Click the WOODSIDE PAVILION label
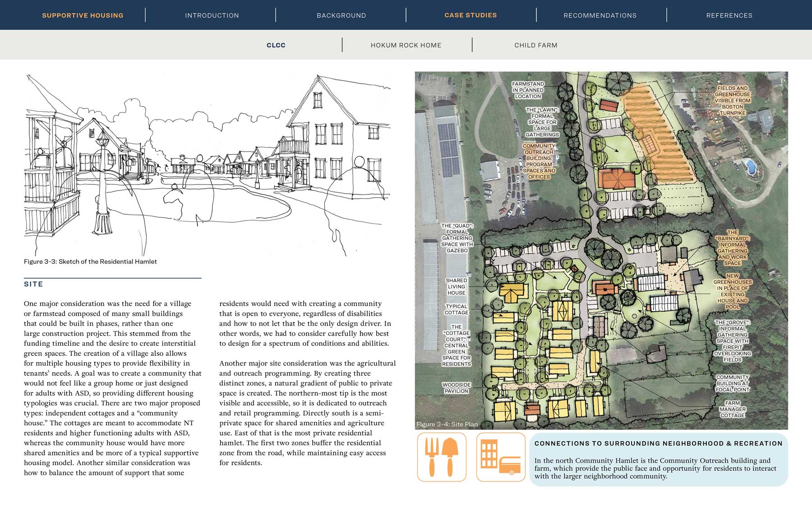The image size is (812, 518). [x=457, y=388]
